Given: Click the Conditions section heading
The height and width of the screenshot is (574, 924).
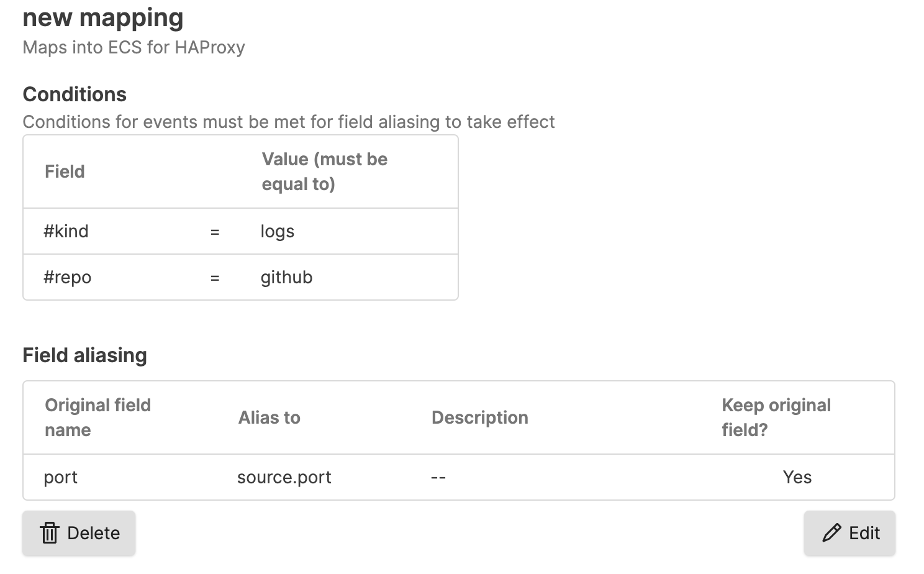Looking at the screenshot, I should click(x=74, y=94).
